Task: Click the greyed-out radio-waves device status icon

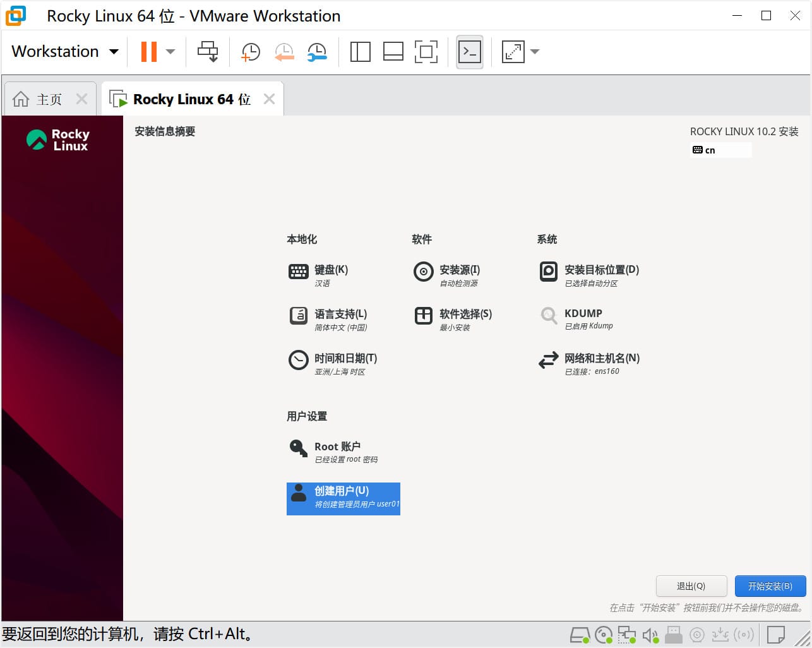Action: pyautogui.click(x=744, y=635)
